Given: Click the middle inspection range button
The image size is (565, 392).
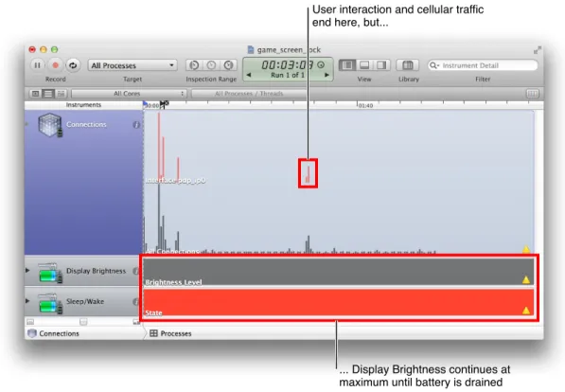Looking at the screenshot, I should 211,65.
